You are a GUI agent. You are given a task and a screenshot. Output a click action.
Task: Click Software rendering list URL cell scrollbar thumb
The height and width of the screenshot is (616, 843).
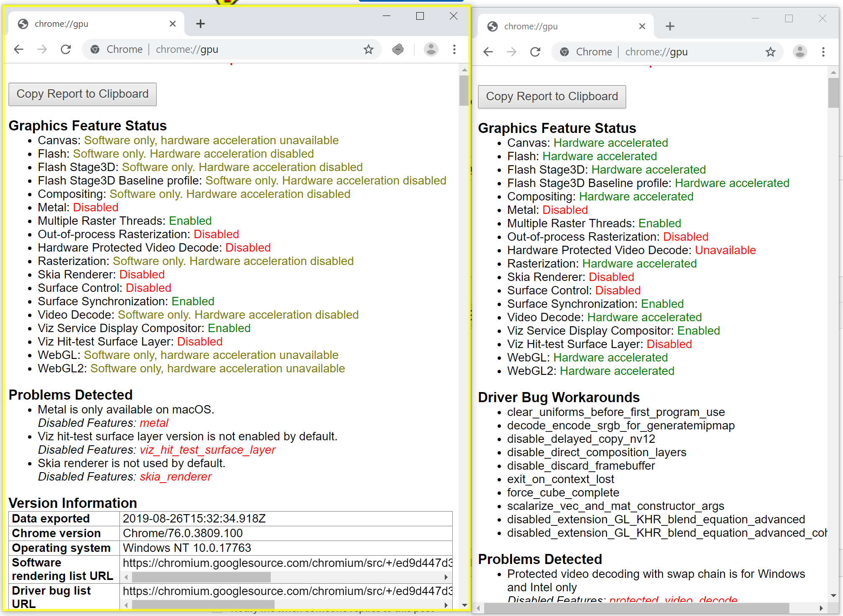(201, 577)
